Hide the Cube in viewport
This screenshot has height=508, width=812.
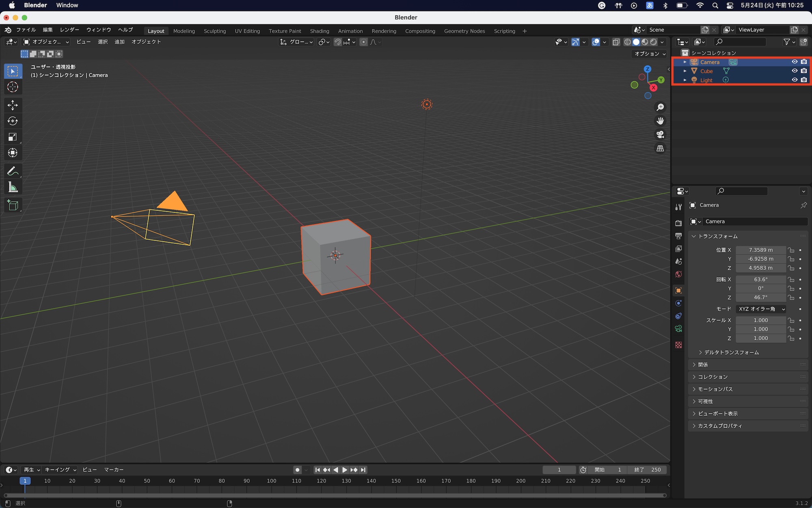click(795, 71)
